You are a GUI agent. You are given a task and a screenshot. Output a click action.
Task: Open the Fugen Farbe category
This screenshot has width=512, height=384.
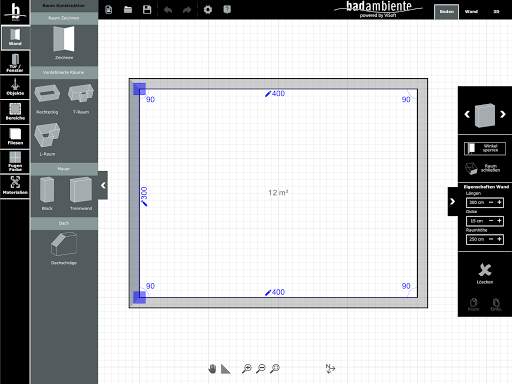pos(15,161)
